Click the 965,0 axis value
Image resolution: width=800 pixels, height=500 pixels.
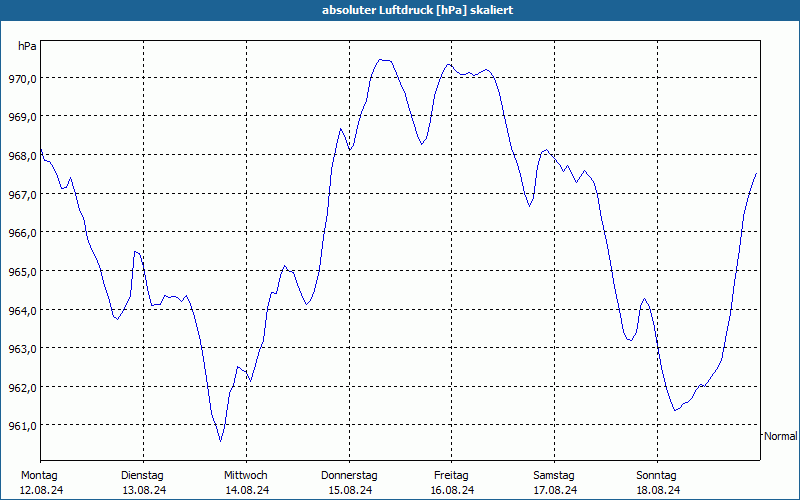pos(21,271)
